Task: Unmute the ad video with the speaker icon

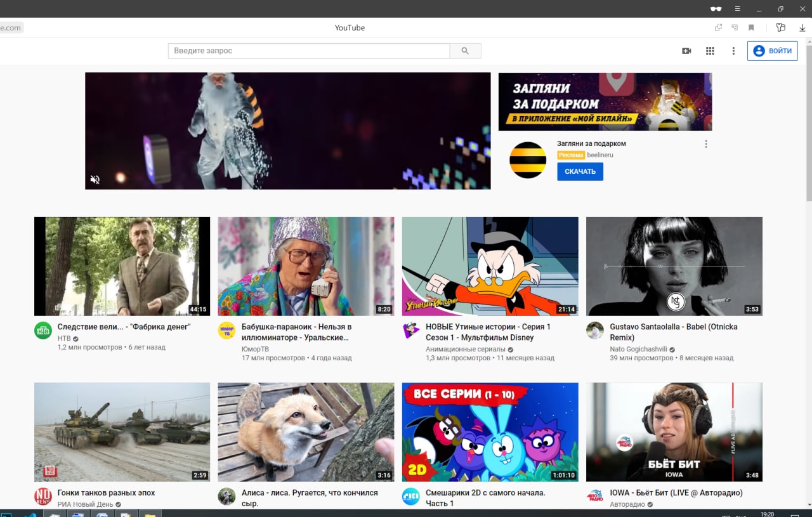Action: (95, 180)
